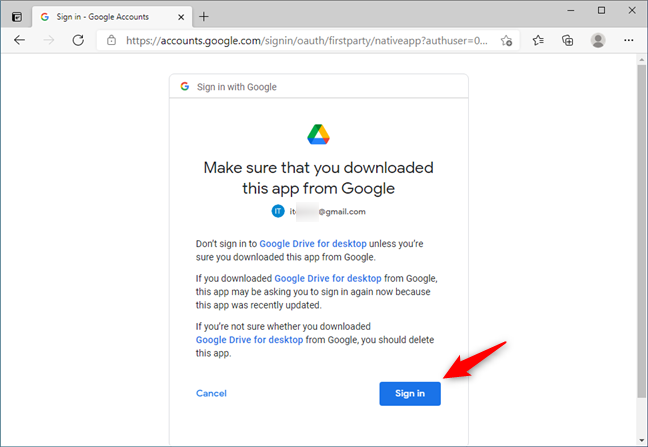This screenshot has height=447, width=648.
Task: Click the Cancel link
Action: click(x=211, y=393)
